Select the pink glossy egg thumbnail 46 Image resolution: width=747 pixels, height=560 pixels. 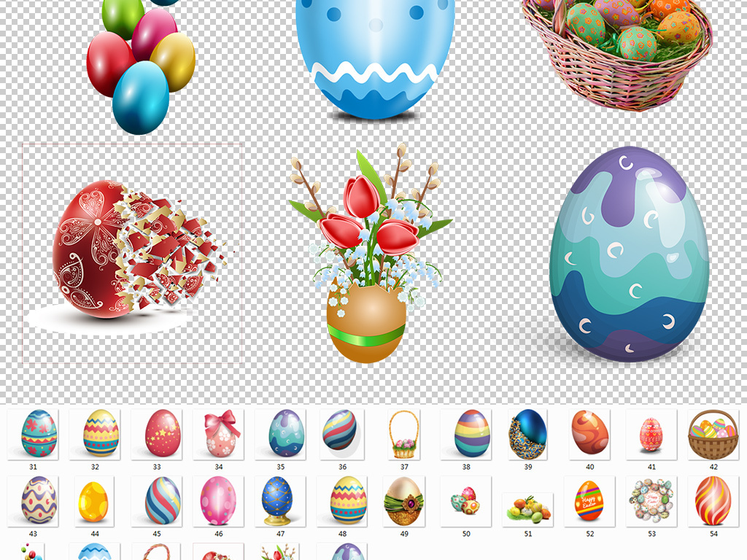click(218, 502)
